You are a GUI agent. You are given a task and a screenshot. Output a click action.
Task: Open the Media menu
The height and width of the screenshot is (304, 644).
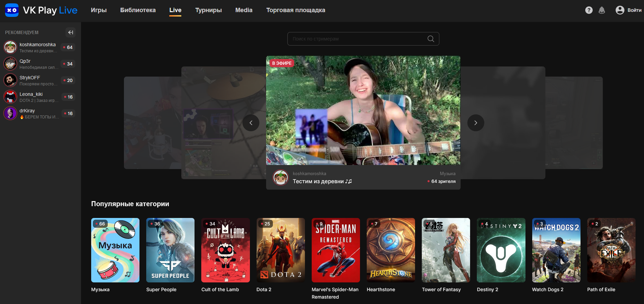(244, 10)
